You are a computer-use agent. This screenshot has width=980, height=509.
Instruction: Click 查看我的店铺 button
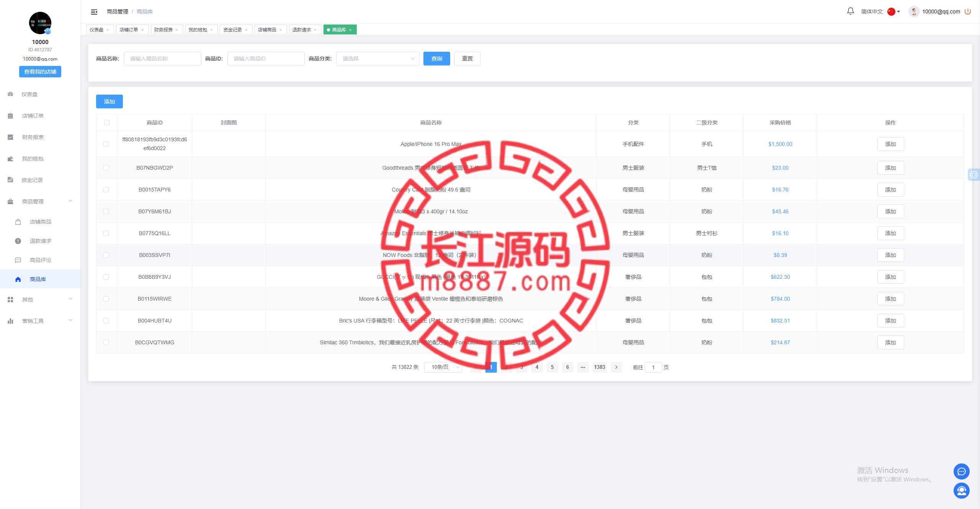coord(40,72)
